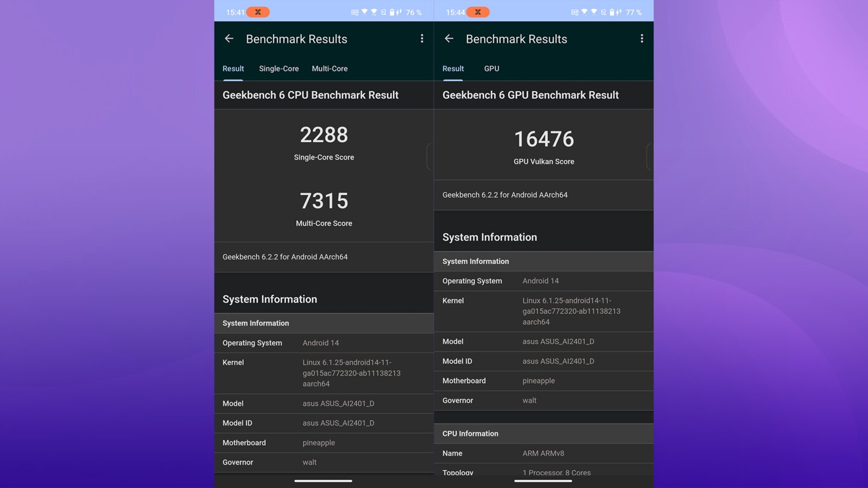This screenshot has height=488, width=868.
Task: Switch to the Multi-Core tab
Action: click(x=330, y=69)
